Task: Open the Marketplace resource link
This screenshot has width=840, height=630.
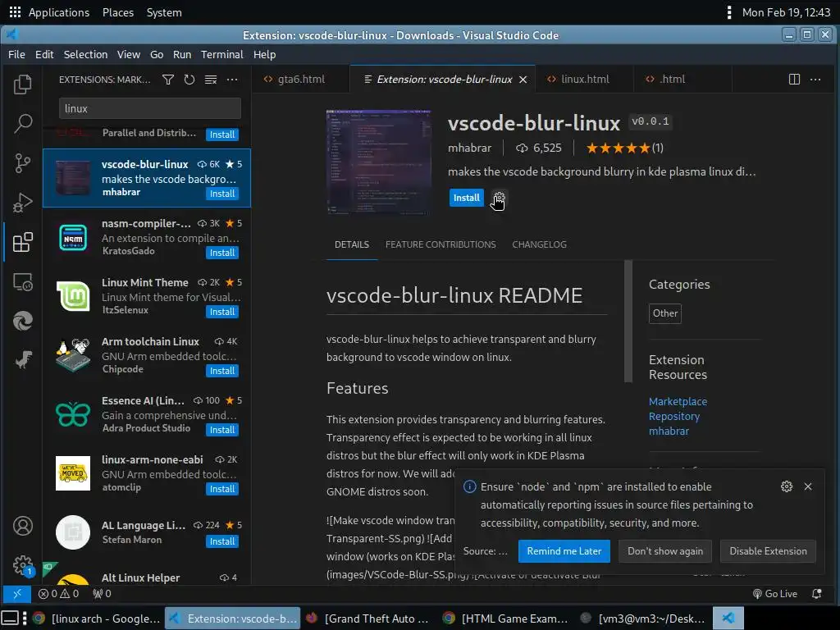Action: tap(678, 401)
